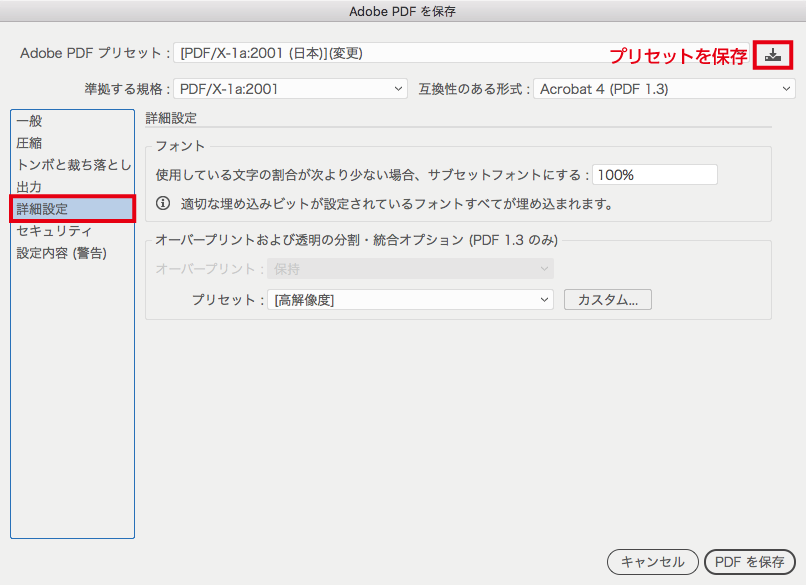Viewport: 806px width, 585px height.
Task: Select 一般 in the left category list
Action: pyautogui.click(x=72, y=121)
